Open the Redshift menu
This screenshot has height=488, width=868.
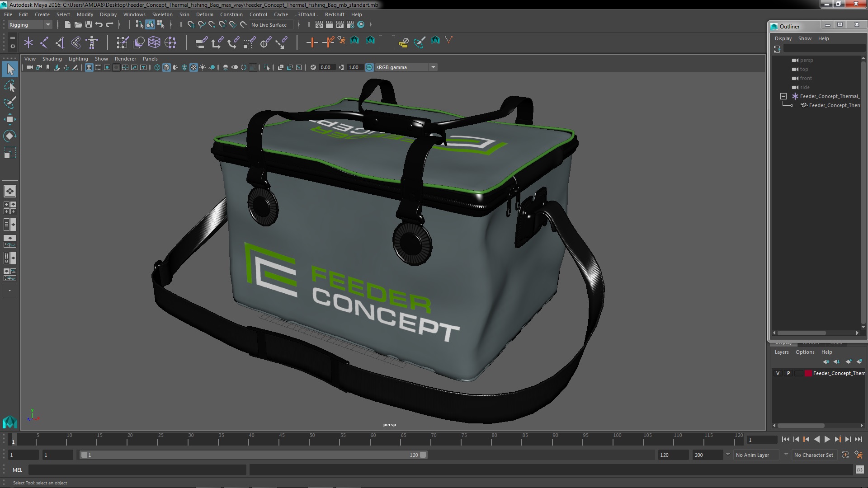click(x=335, y=14)
